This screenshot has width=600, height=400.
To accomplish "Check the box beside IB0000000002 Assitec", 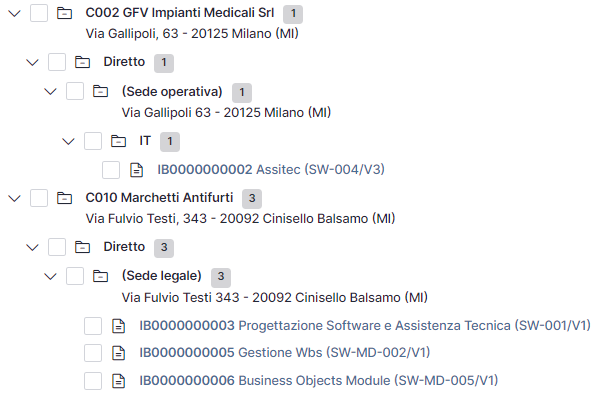I will (x=111, y=170).
